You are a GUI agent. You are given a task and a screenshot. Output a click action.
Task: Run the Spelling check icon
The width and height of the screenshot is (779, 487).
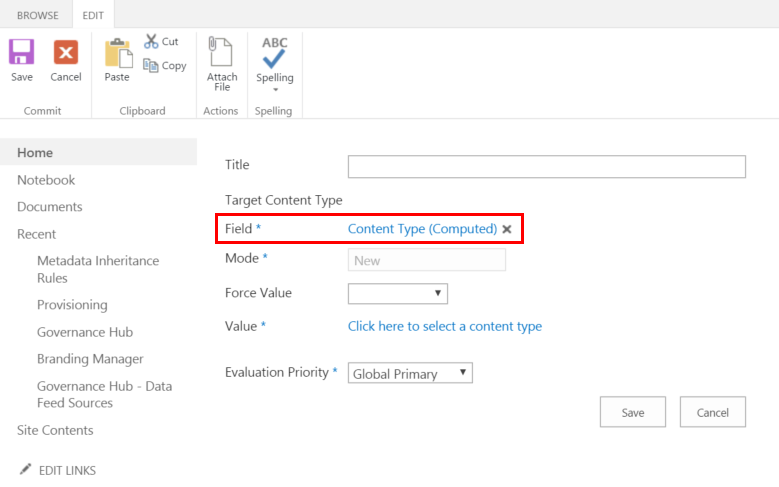[274, 52]
